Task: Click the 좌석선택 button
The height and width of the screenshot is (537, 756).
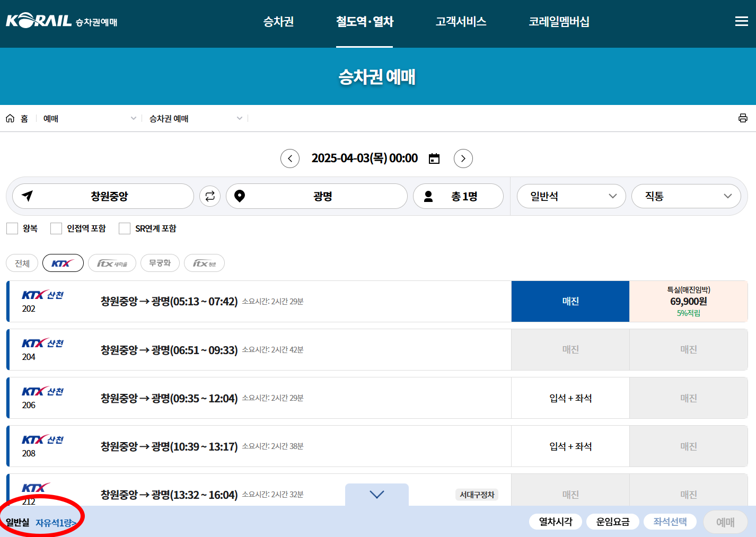Action: [x=670, y=522]
